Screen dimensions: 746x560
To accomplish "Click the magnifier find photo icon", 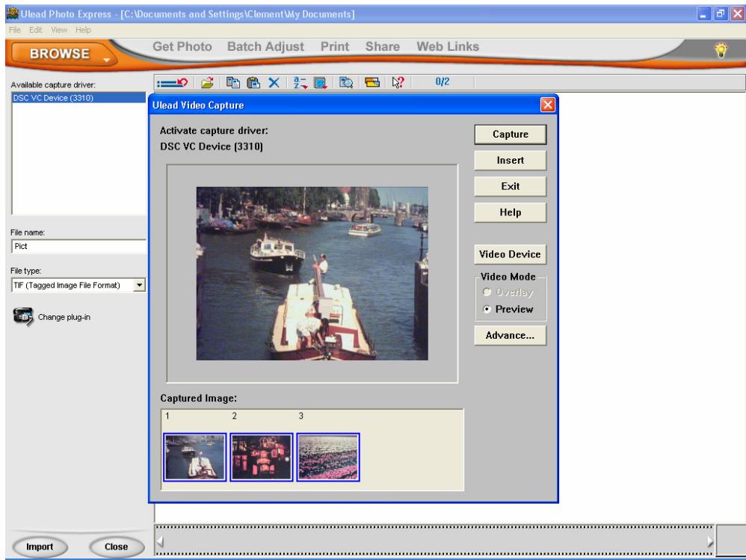I will [x=346, y=83].
